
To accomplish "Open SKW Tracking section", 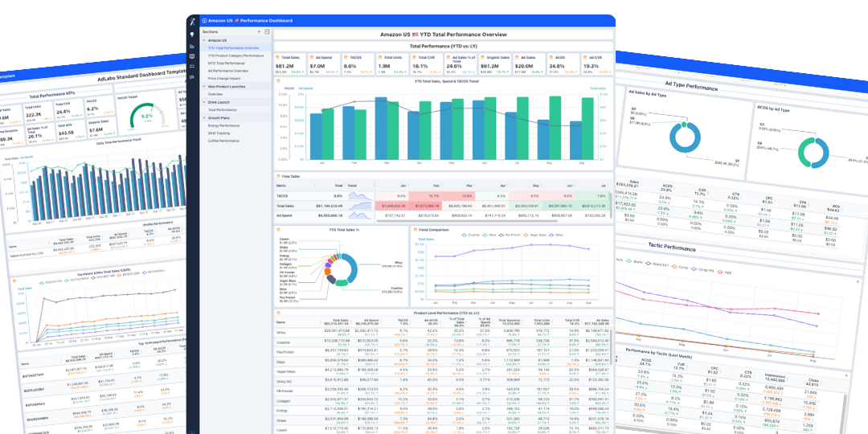I will click(x=236, y=133).
